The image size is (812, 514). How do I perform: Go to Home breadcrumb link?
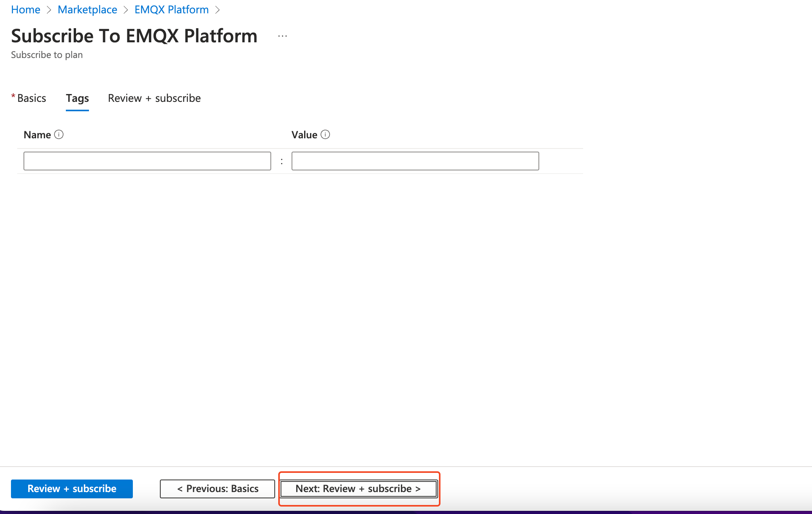[x=25, y=10]
